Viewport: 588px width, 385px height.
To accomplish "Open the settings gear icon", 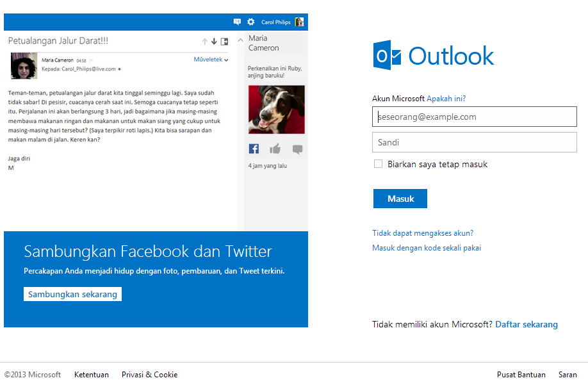I will pos(251,22).
